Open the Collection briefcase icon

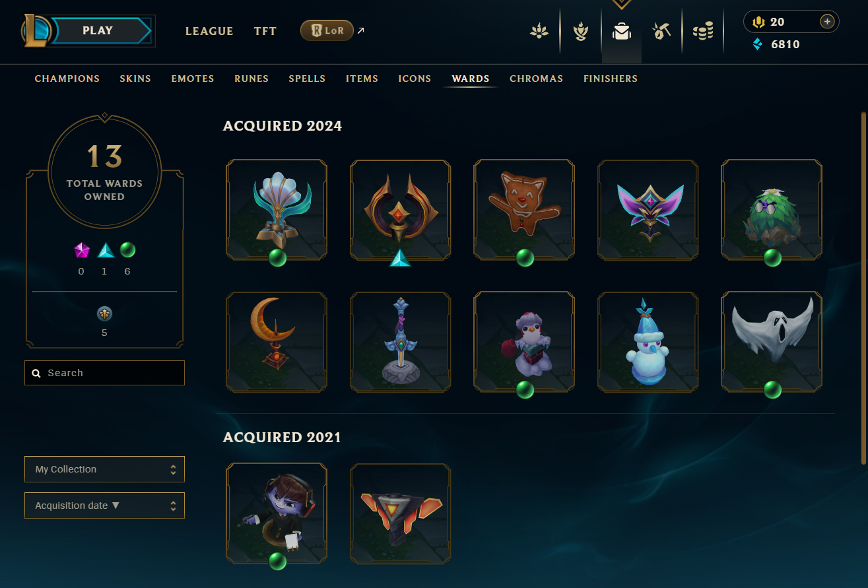[x=621, y=31]
